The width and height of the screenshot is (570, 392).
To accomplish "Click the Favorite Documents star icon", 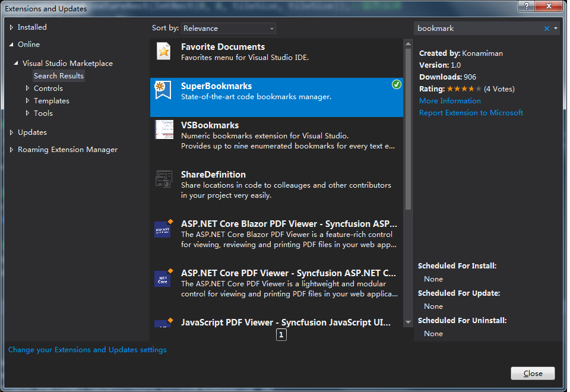I will tap(164, 51).
